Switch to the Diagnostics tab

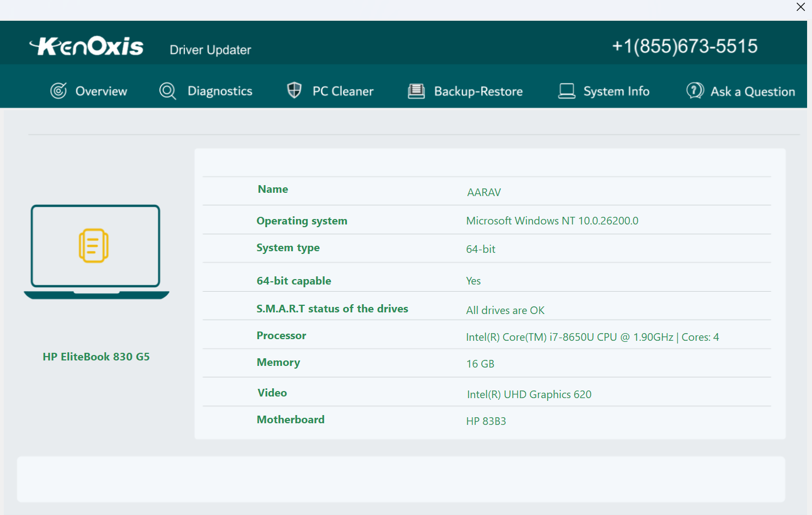[x=219, y=91]
